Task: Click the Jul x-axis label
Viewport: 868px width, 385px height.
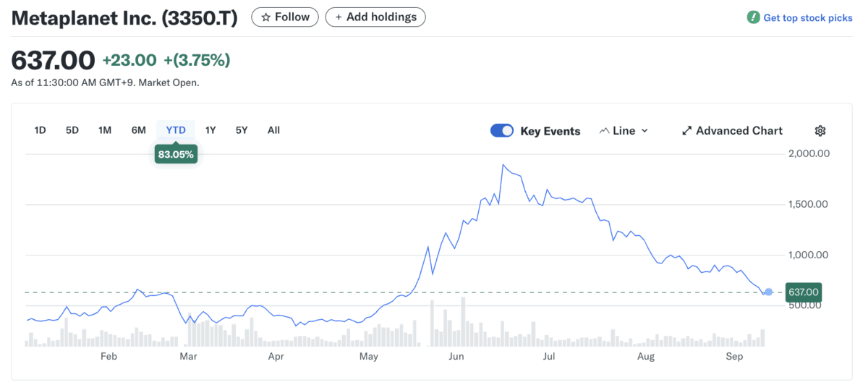Action: pos(549,357)
